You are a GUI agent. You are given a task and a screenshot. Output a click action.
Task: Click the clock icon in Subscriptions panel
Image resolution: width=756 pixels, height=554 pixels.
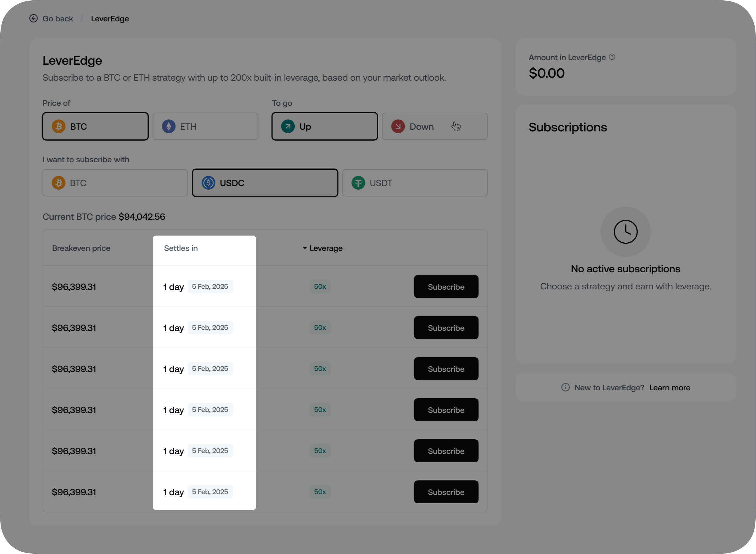(625, 232)
